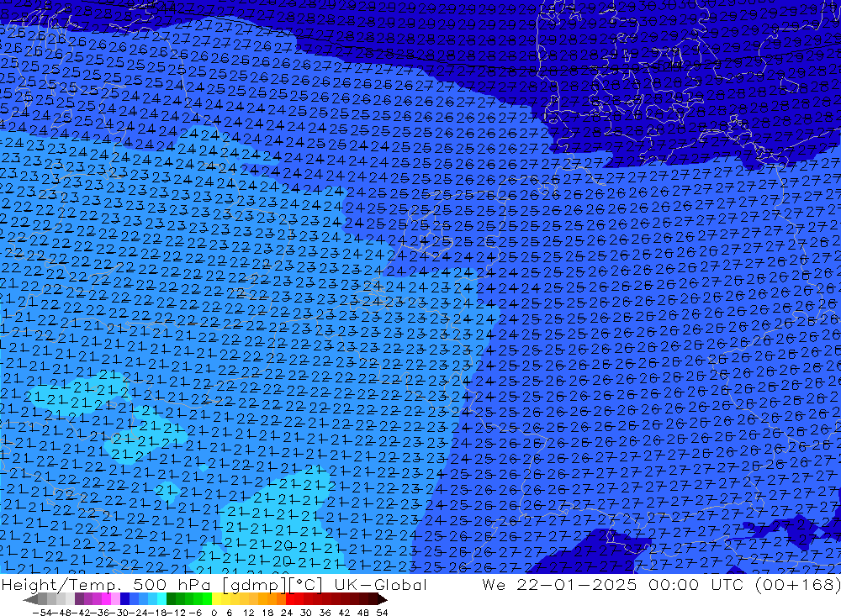The image size is (841, 616).
Task: Click the positive '30' legend scale value
Action: [x=306, y=613]
